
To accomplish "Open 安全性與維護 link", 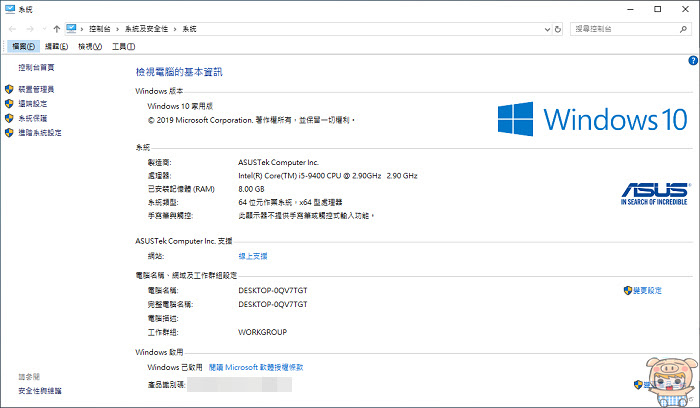I will point(40,391).
